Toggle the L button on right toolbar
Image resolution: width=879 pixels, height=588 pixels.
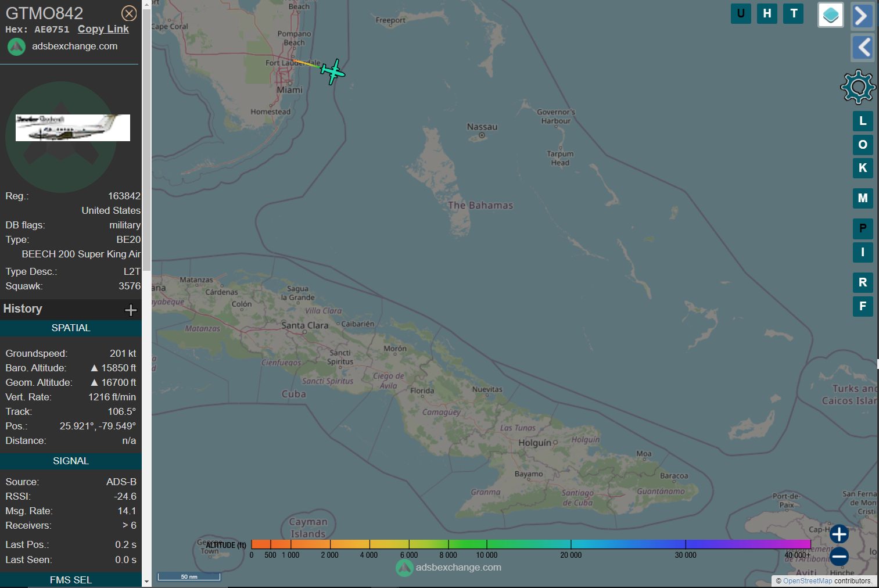pos(863,121)
